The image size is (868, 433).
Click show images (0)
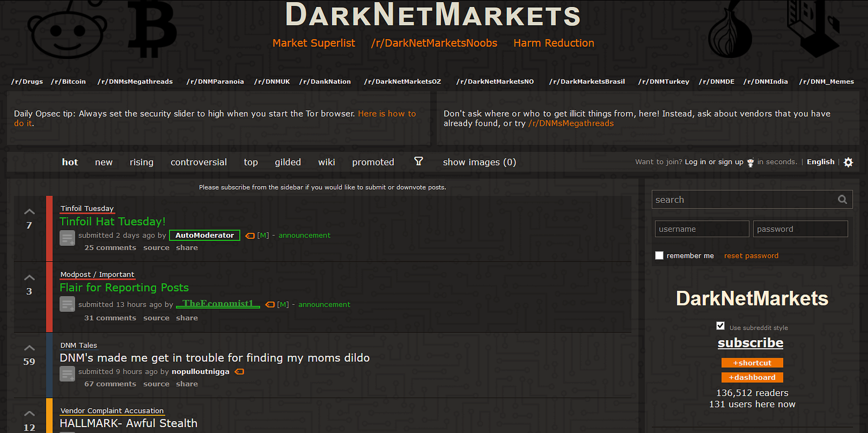480,162
